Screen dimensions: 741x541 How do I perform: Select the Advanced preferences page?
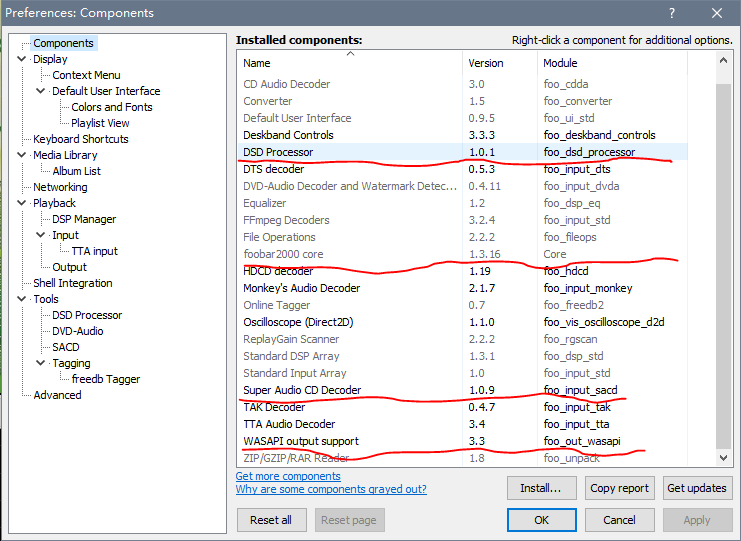click(x=57, y=395)
